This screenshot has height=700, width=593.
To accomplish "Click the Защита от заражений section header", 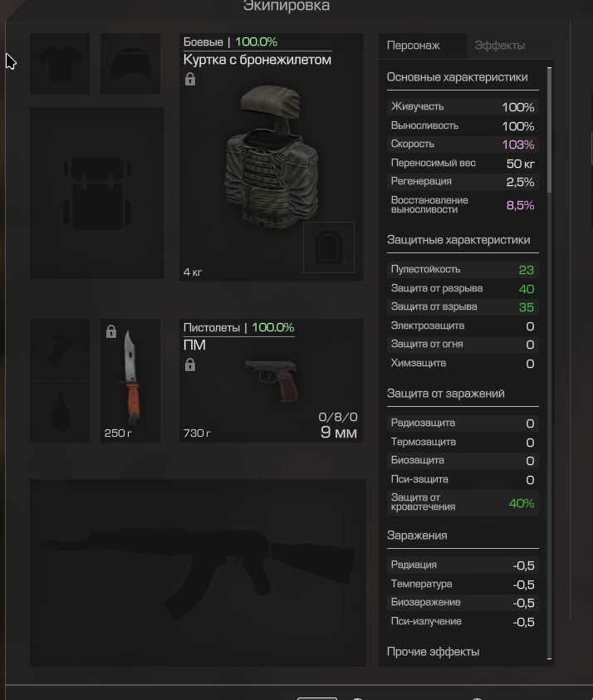I will pos(446,394).
